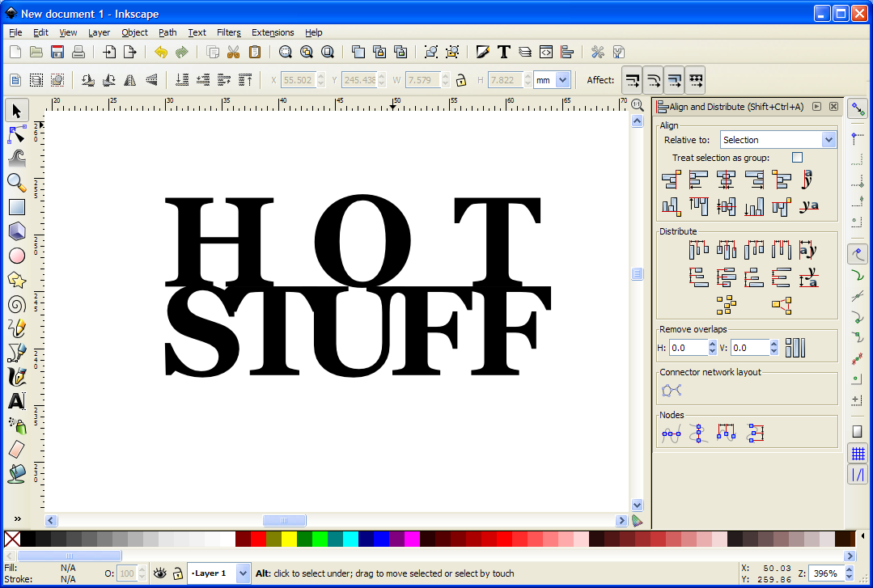Open the XML editor icon
873x588 pixels.
[546, 52]
